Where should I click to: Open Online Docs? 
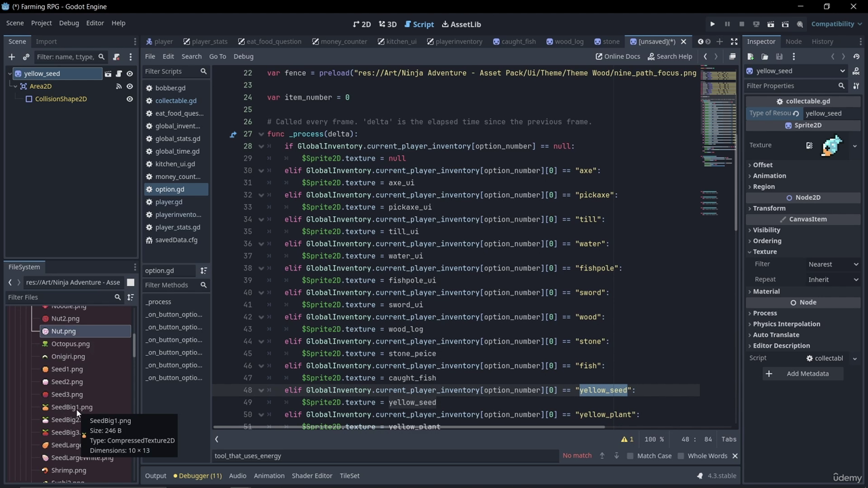pyautogui.click(x=618, y=57)
